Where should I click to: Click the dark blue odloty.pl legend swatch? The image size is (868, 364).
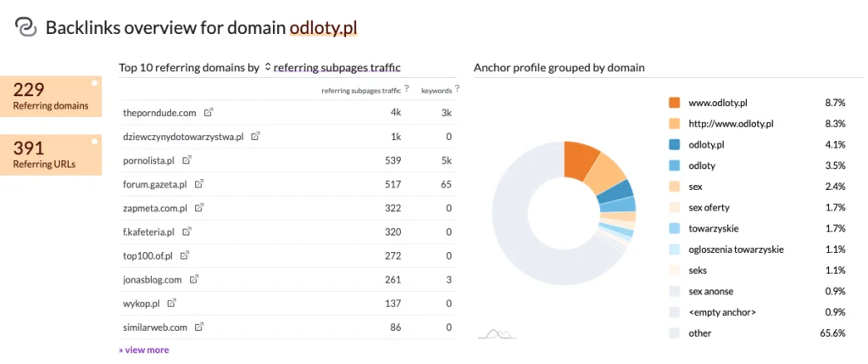pyautogui.click(x=675, y=144)
